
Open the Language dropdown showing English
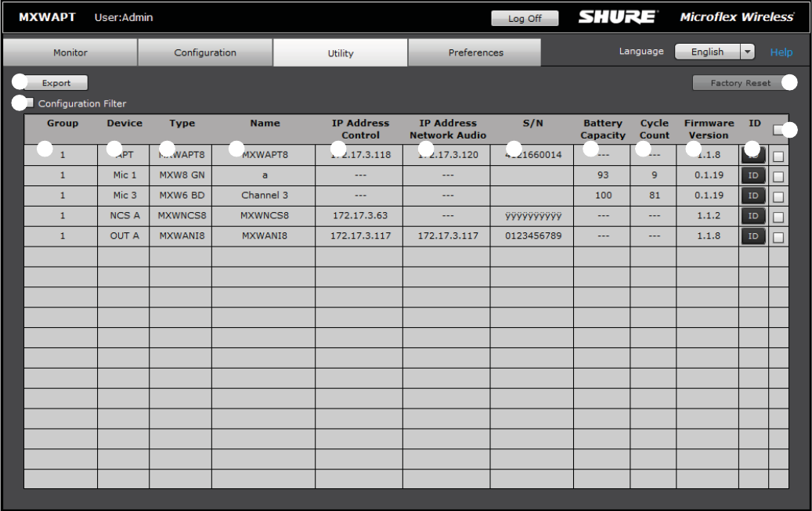pos(714,52)
